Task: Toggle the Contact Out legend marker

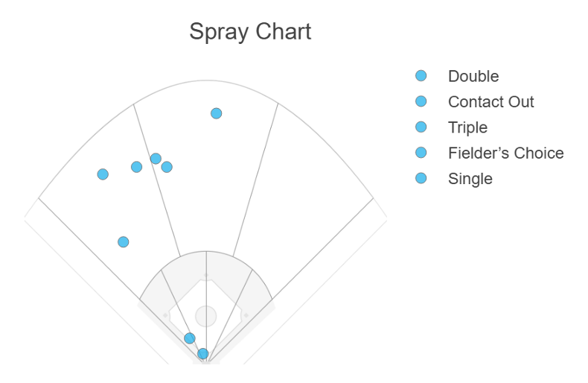Action: tap(421, 101)
